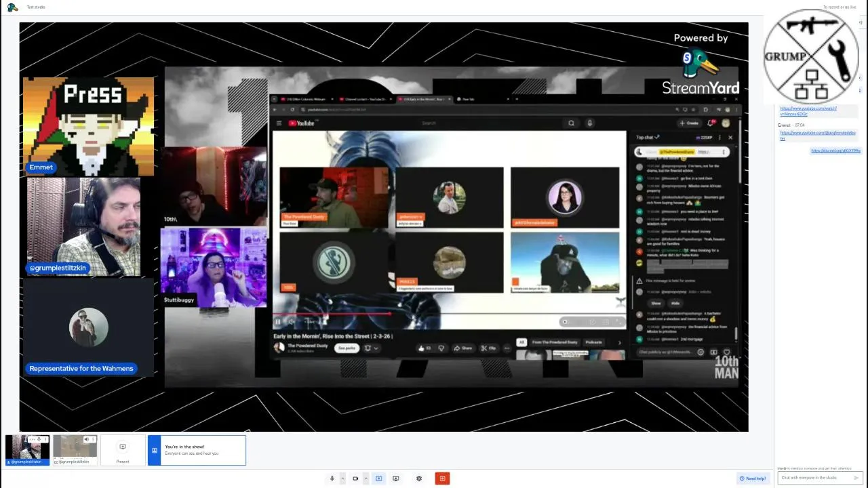Screen dimensions: 868x488
Task: Click the YouTube Create button
Action: point(689,123)
